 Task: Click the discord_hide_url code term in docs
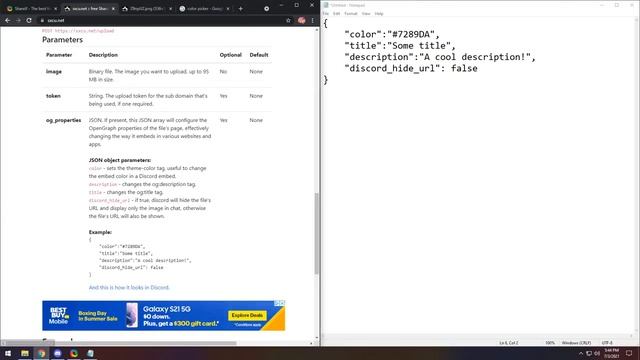point(109,201)
